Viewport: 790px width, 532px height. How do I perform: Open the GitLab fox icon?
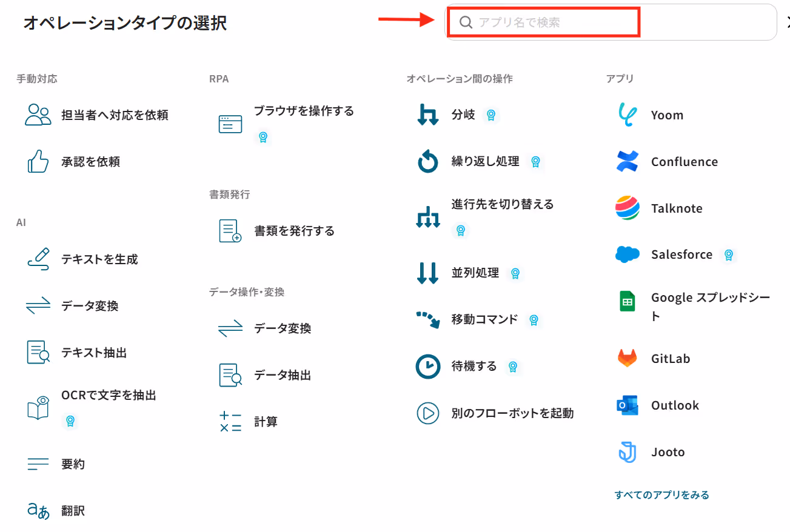pyautogui.click(x=628, y=358)
